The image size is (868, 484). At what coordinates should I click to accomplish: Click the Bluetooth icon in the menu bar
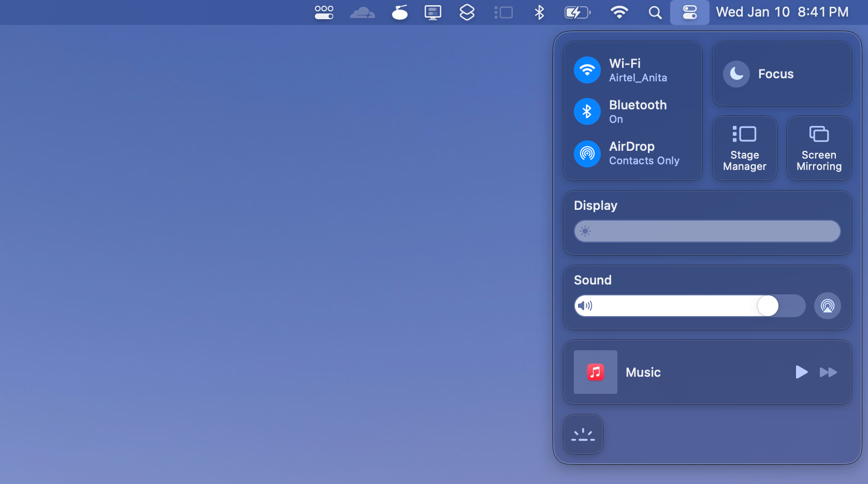coord(539,12)
